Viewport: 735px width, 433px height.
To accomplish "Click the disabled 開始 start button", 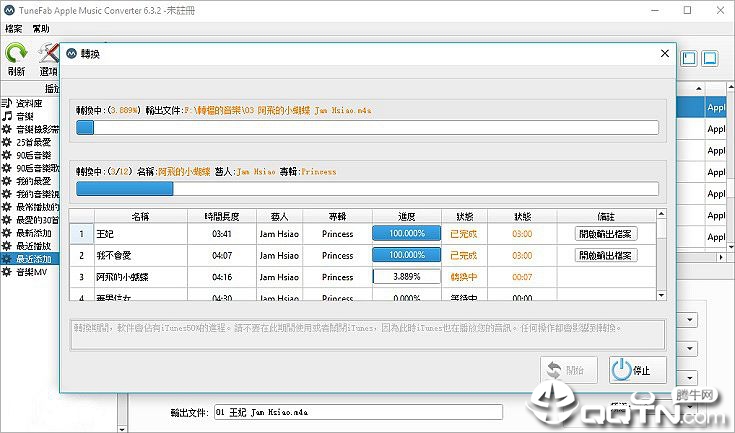I will [x=569, y=370].
